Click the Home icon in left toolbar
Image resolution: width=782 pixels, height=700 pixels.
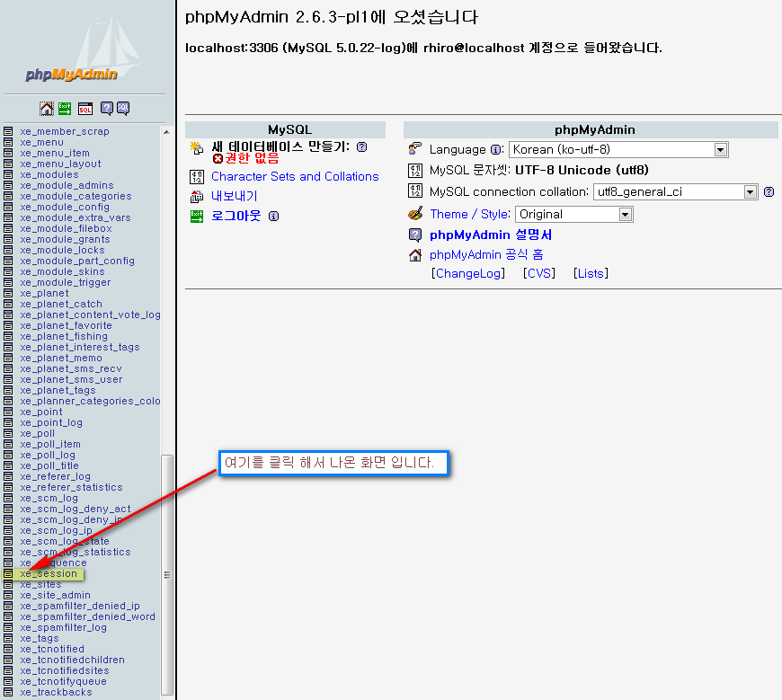(x=47, y=108)
